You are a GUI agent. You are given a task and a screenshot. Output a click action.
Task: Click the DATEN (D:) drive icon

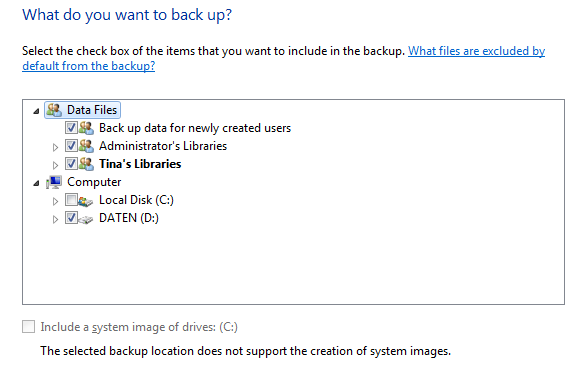[x=85, y=219]
